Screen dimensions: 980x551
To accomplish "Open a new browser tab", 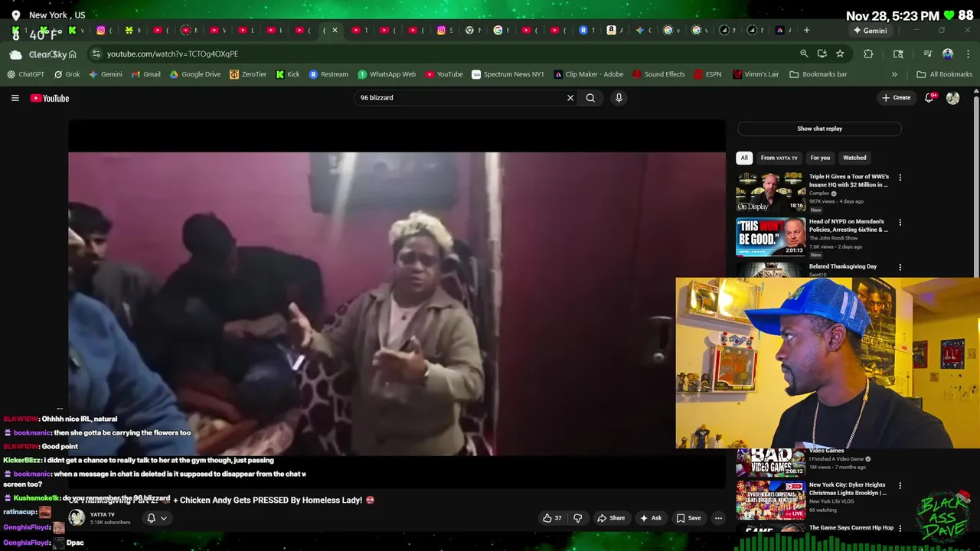I will pos(806,31).
